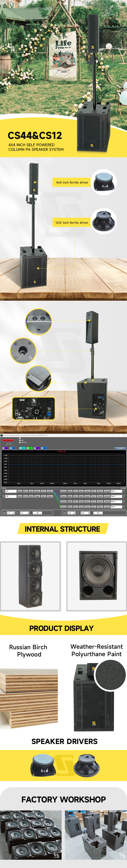Toggle the In A curve checkbox
127x868 pixels.
coord(3,448)
